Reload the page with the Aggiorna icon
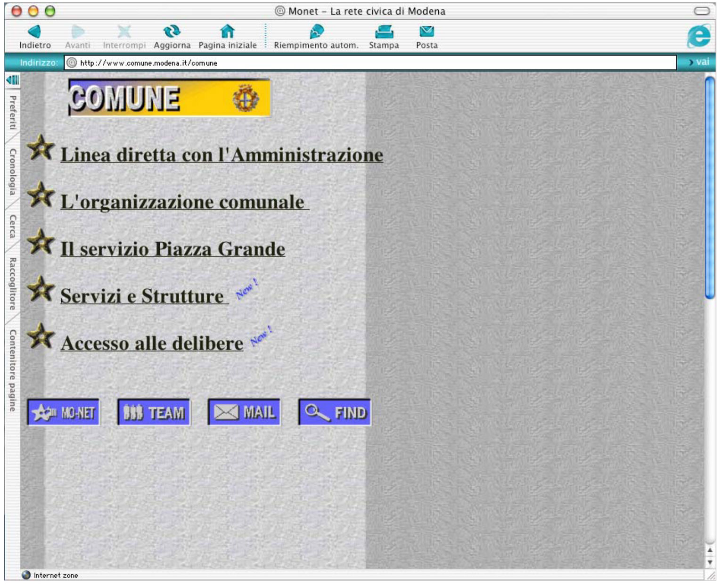Image resolution: width=722 pixels, height=588 pixels. [x=172, y=31]
